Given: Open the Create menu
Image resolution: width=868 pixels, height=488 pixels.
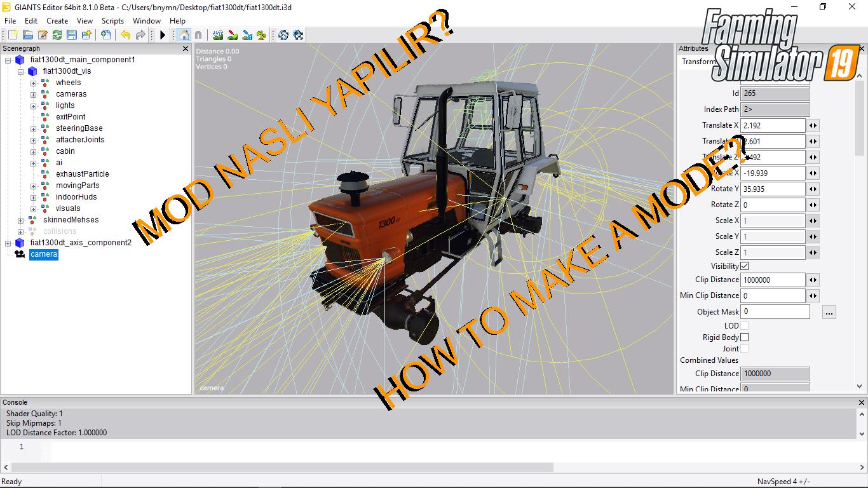Looking at the screenshot, I should (x=57, y=21).
